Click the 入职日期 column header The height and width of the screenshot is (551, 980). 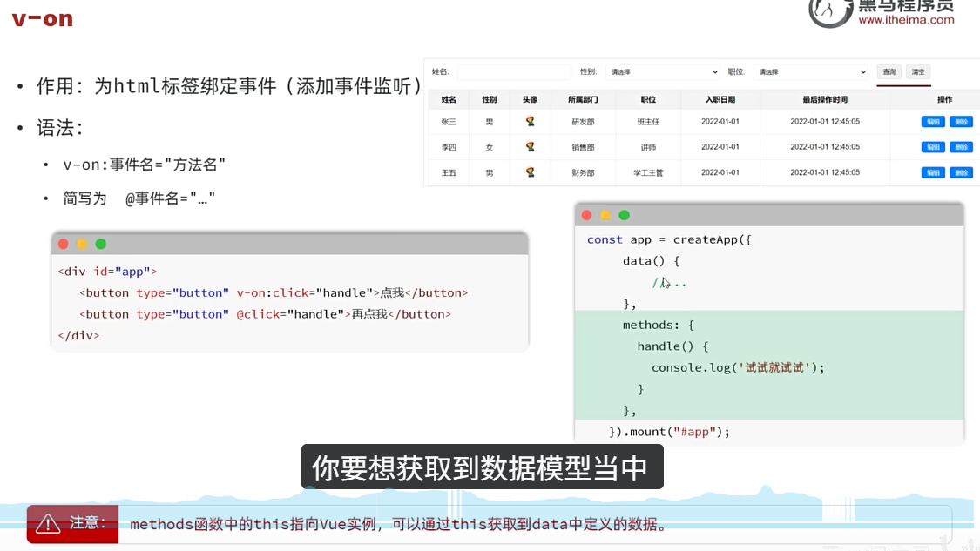pyautogui.click(x=720, y=99)
